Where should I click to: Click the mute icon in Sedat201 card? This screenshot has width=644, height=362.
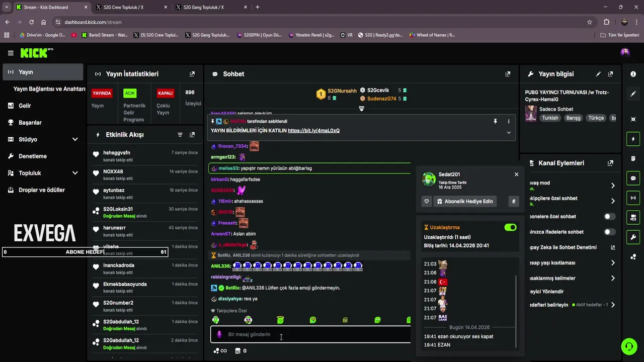[514, 201]
